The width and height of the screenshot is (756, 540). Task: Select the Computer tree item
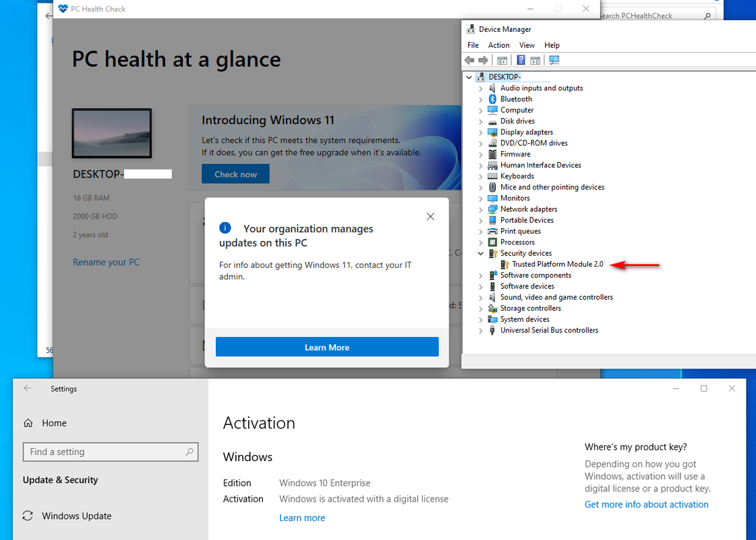point(517,110)
